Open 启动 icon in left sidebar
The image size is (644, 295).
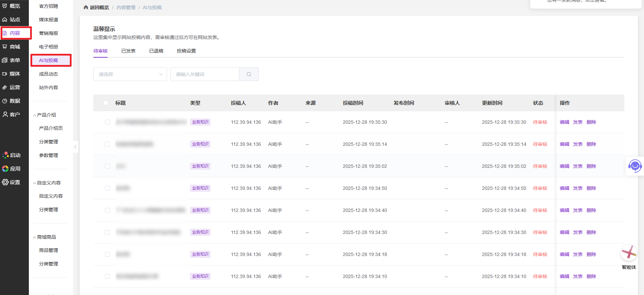pyautogui.click(x=5, y=155)
